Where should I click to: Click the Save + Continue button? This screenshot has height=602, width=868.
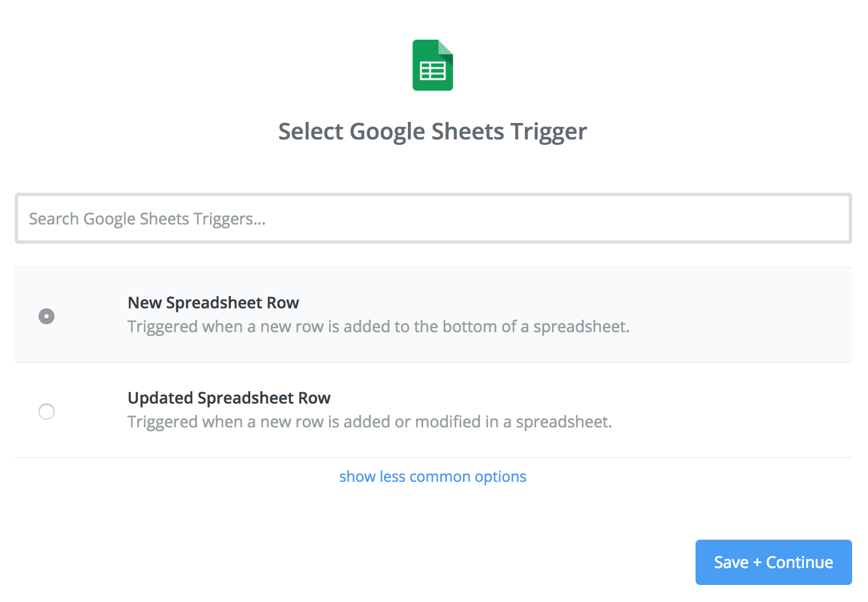click(x=774, y=562)
